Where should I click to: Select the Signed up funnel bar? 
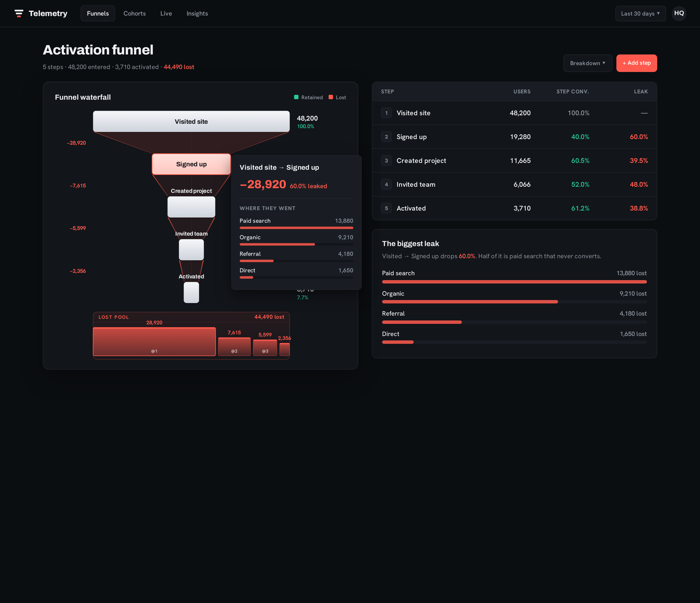point(191,164)
